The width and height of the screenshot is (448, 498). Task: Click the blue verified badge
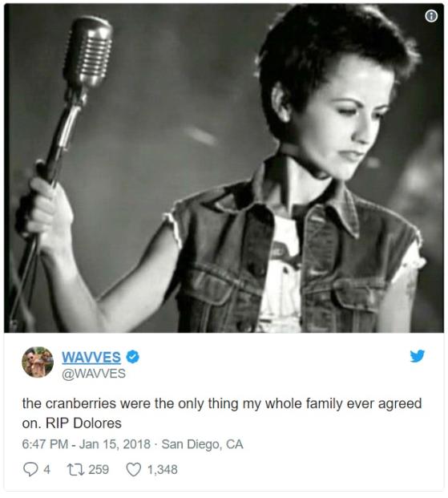pyautogui.click(x=132, y=357)
